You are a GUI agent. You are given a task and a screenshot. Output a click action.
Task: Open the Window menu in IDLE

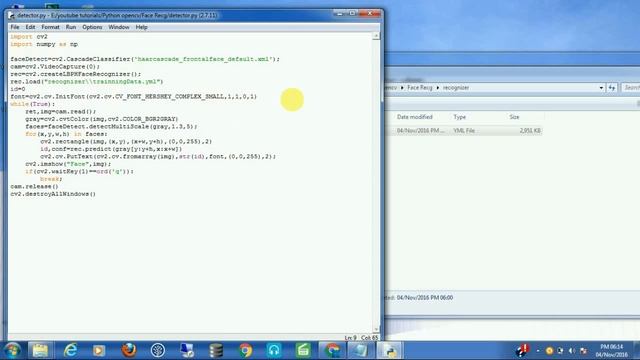click(119, 27)
